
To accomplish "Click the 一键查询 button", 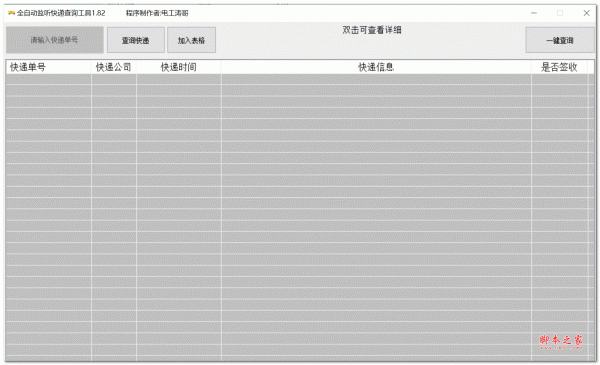I will [560, 40].
